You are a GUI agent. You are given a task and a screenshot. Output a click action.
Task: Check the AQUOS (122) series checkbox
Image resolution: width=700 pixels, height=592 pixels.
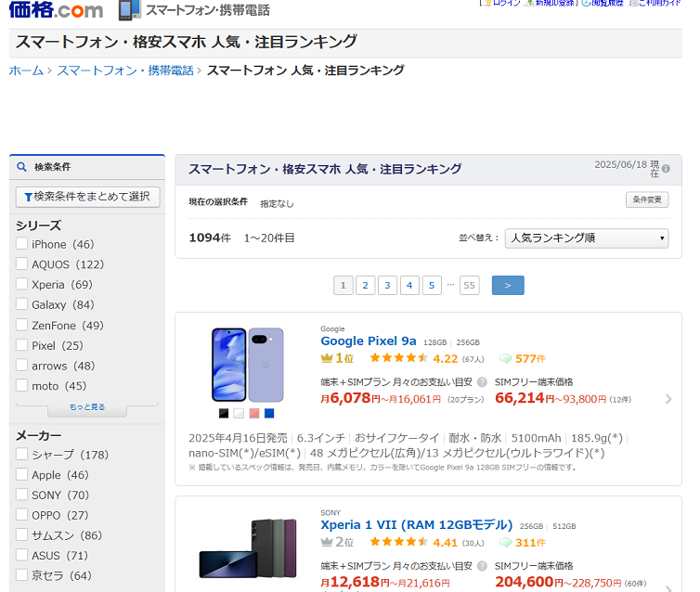[x=22, y=264]
